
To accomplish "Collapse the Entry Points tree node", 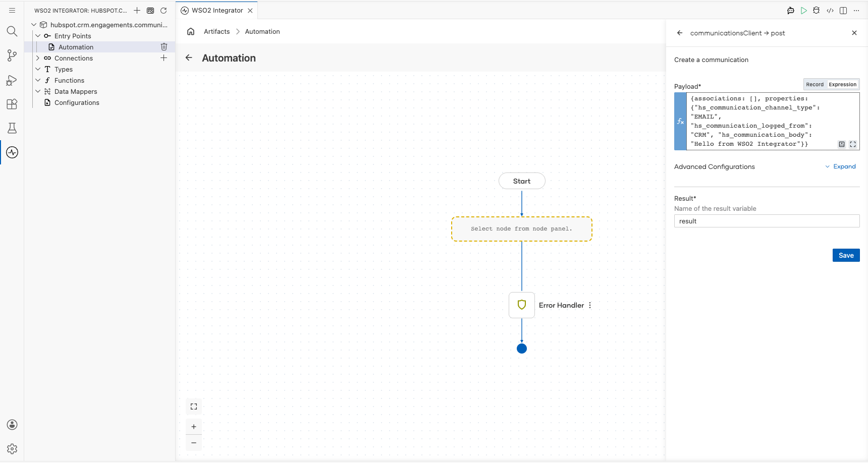I will [x=38, y=36].
